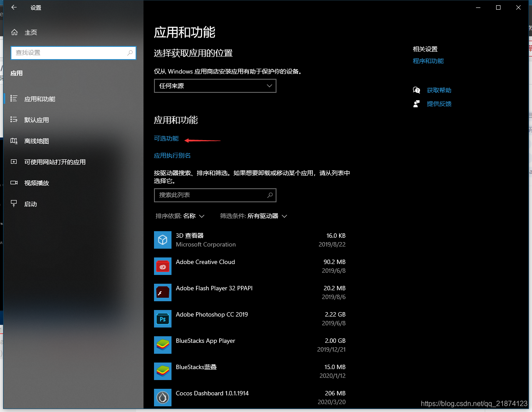Open the 程序和功能 related settings link
Image resolution: width=532 pixels, height=412 pixels.
coord(428,61)
